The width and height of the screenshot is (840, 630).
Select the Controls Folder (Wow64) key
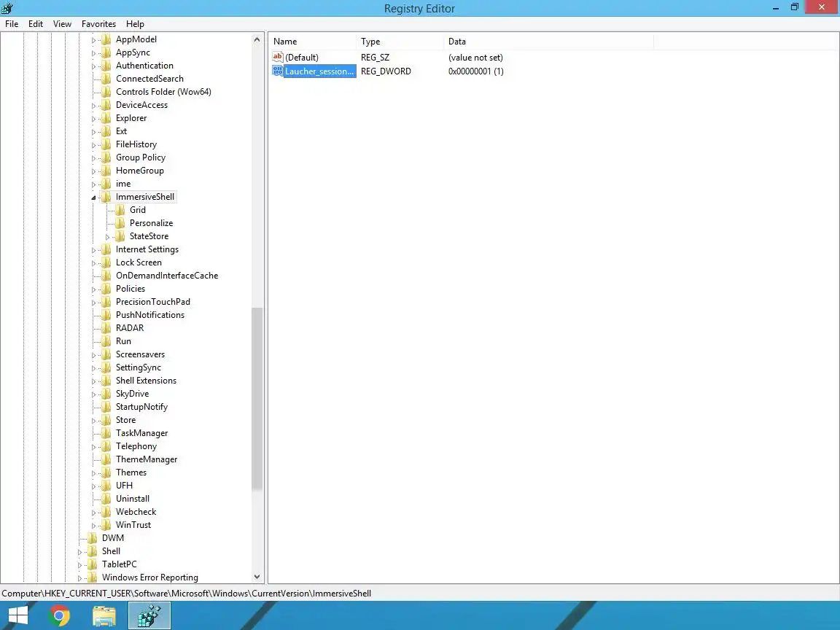tap(163, 92)
